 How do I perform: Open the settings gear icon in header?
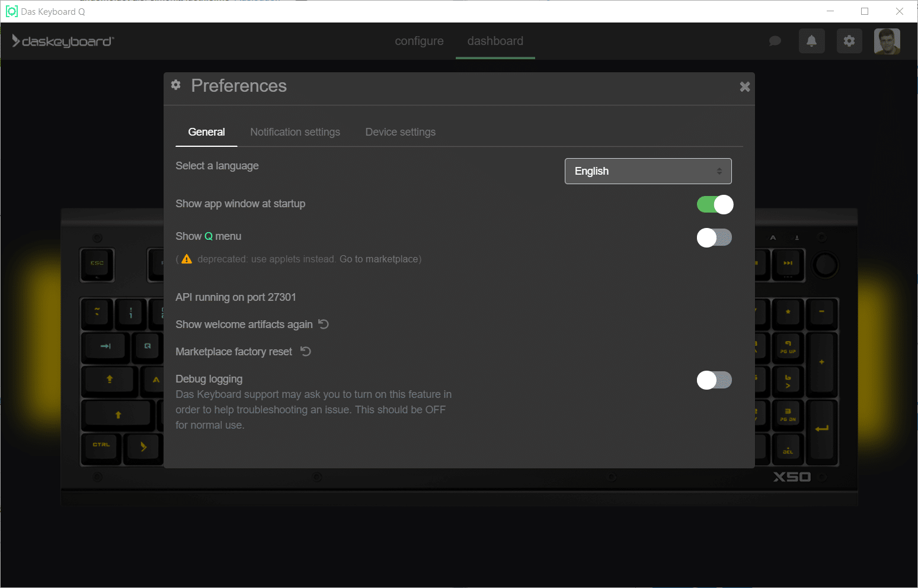pos(849,41)
